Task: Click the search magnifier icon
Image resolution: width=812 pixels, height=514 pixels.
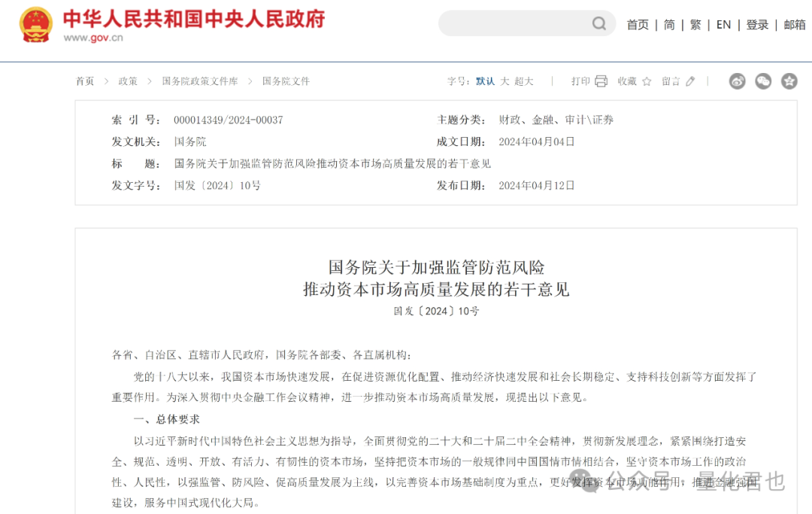Action: [x=599, y=23]
